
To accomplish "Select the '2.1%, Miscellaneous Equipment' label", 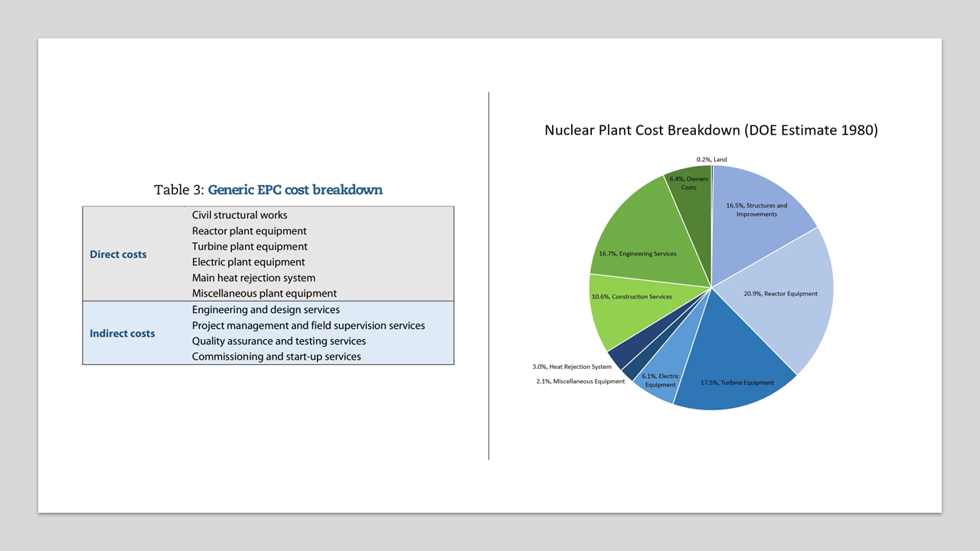I will pyautogui.click(x=580, y=381).
